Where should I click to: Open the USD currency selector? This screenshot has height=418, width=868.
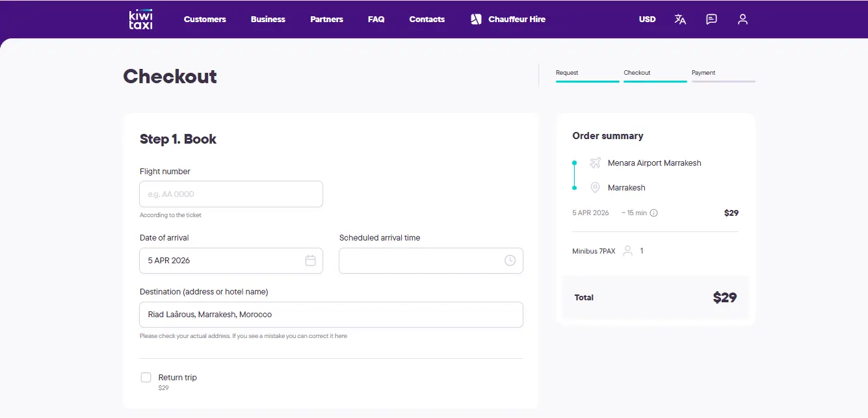647,20
